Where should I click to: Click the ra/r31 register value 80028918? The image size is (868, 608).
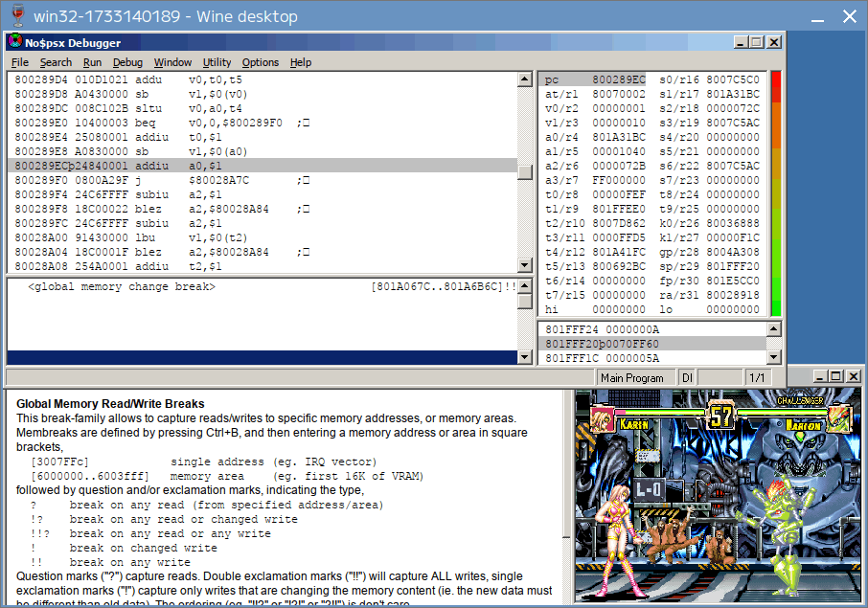tap(733, 295)
